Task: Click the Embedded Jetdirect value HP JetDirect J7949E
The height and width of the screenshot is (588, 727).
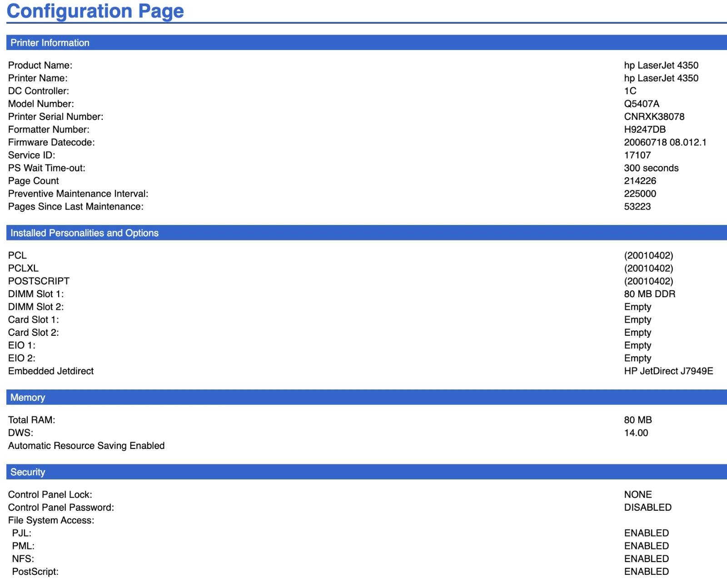Action: [668, 371]
